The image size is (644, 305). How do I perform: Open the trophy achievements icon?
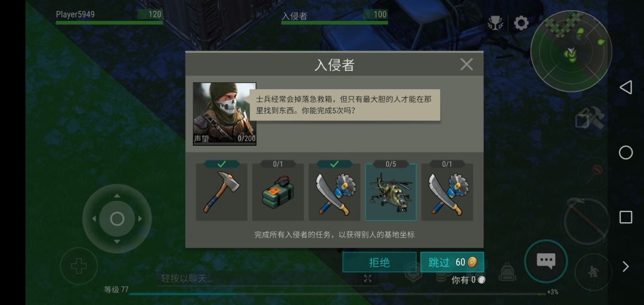(496, 23)
